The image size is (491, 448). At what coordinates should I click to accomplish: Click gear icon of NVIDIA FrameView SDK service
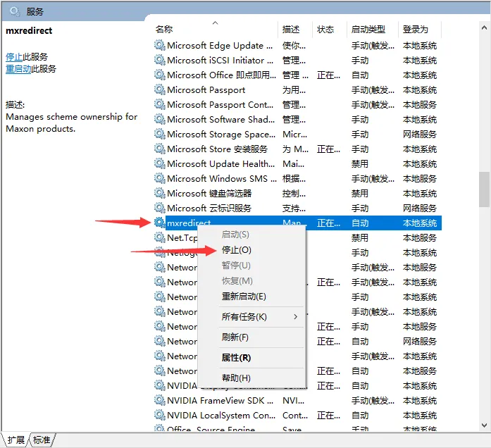[160, 400]
